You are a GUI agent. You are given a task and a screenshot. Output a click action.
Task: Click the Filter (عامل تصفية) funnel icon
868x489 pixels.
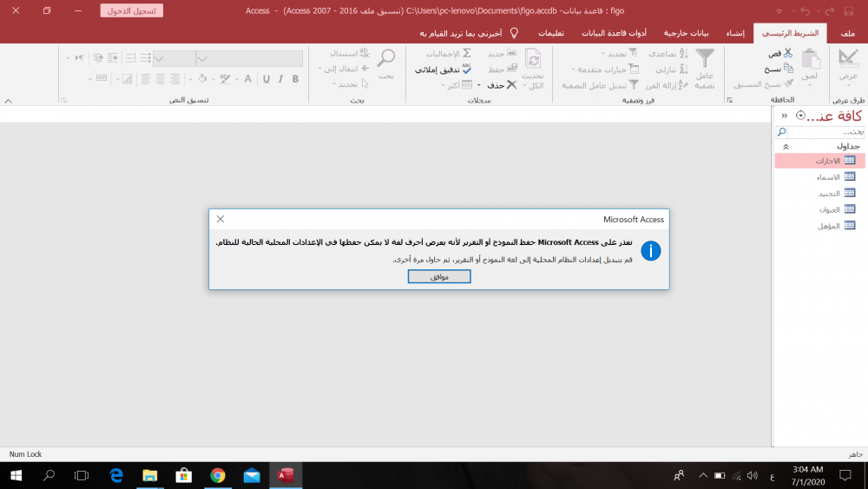click(x=705, y=59)
